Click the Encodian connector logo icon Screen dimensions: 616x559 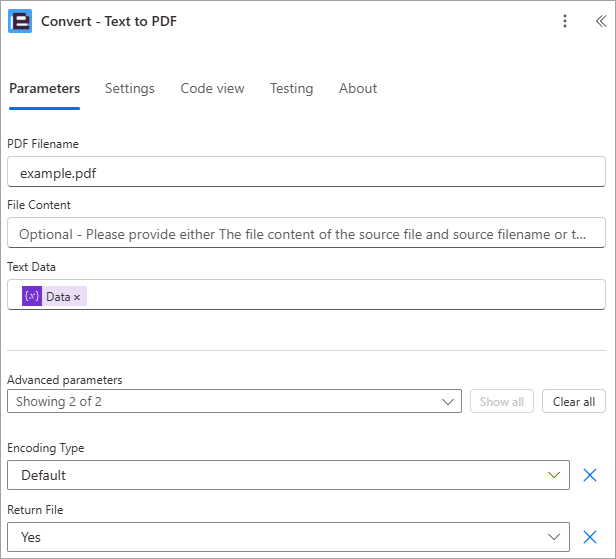coord(20,21)
